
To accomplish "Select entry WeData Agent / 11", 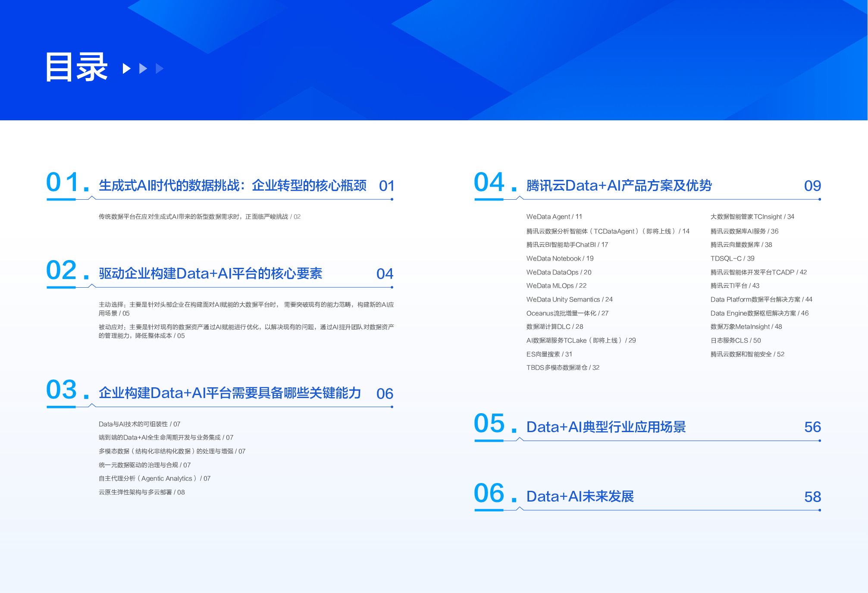I will pyautogui.click(x=554, y=216).
